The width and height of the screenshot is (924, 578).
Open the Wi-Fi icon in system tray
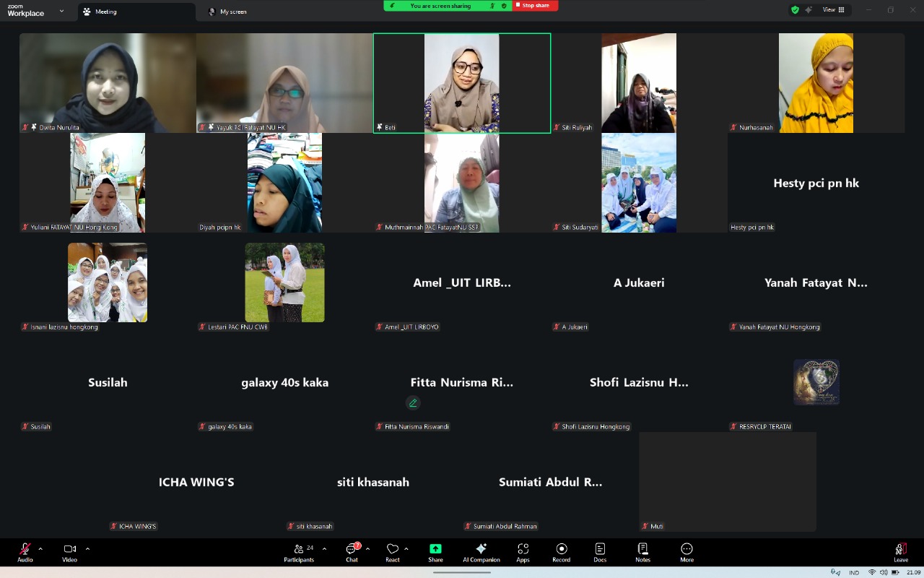click(x=871, y=572)
